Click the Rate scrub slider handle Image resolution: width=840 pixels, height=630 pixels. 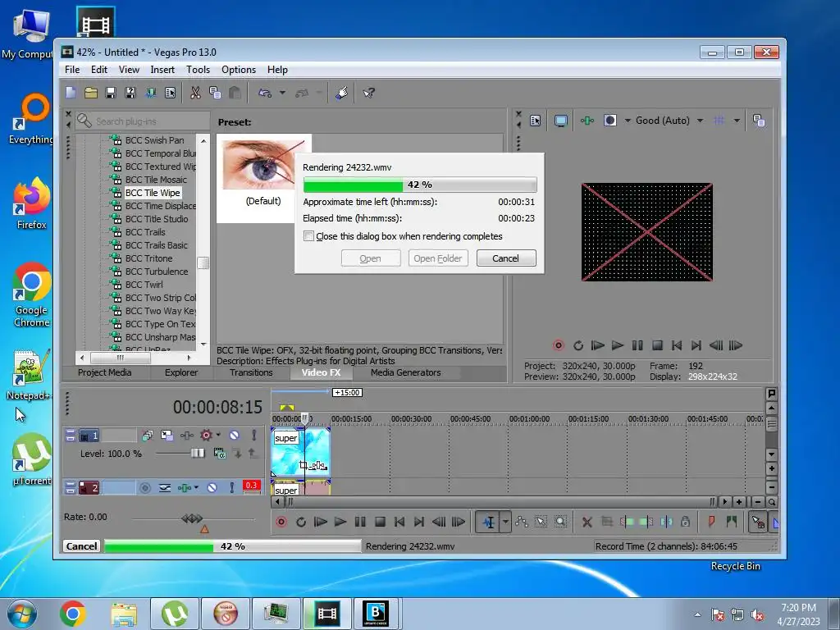point(192,518)
